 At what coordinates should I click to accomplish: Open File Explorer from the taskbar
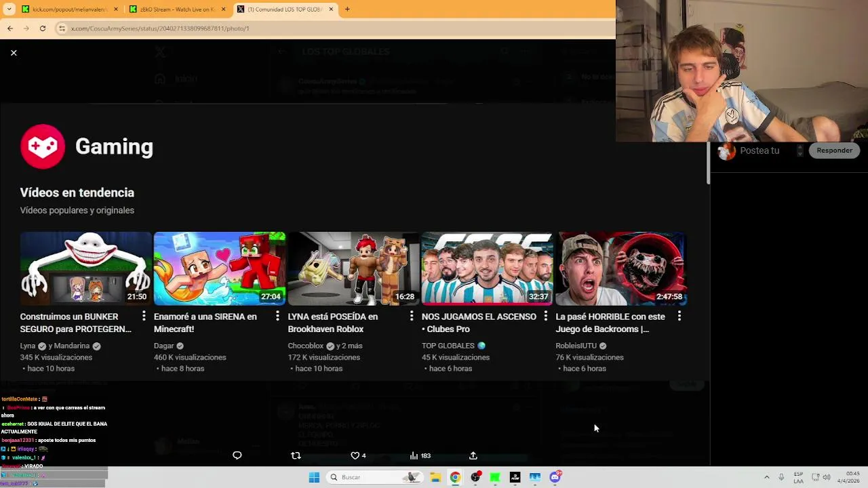click(x=435, y=477)
